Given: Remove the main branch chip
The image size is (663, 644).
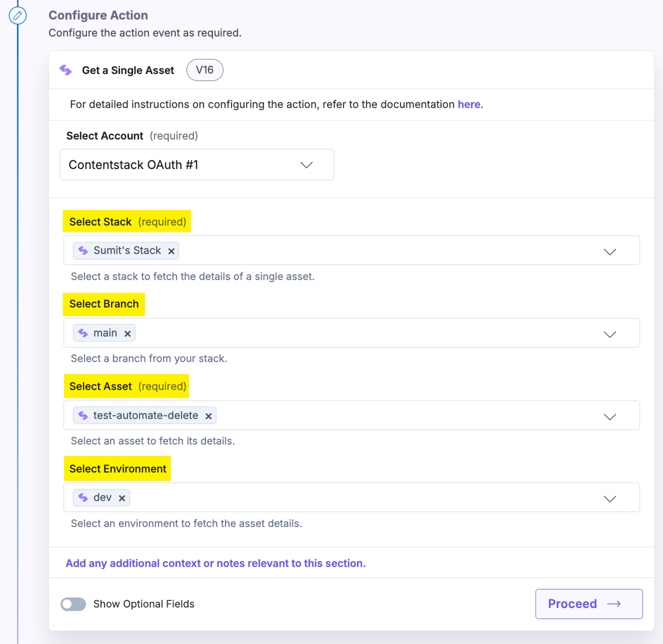Looking at the screenshot, I should point(128,334).
